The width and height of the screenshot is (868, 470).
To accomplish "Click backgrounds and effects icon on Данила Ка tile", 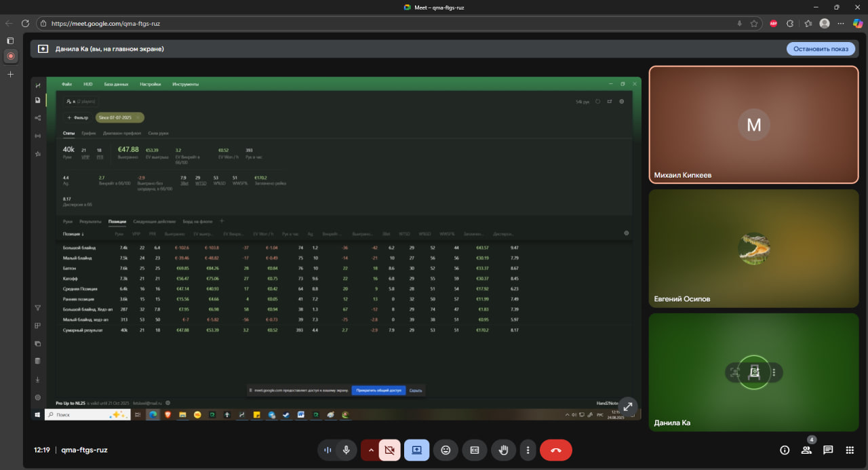I will [753, 372].
